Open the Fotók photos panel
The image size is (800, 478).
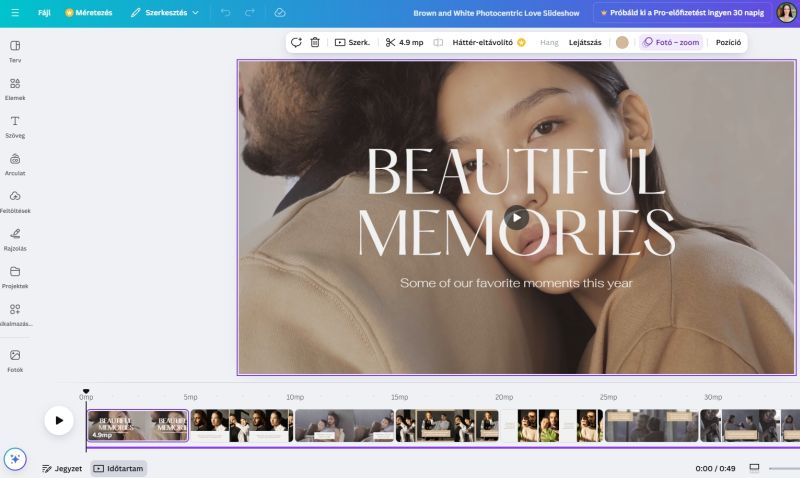click(15, 361)
